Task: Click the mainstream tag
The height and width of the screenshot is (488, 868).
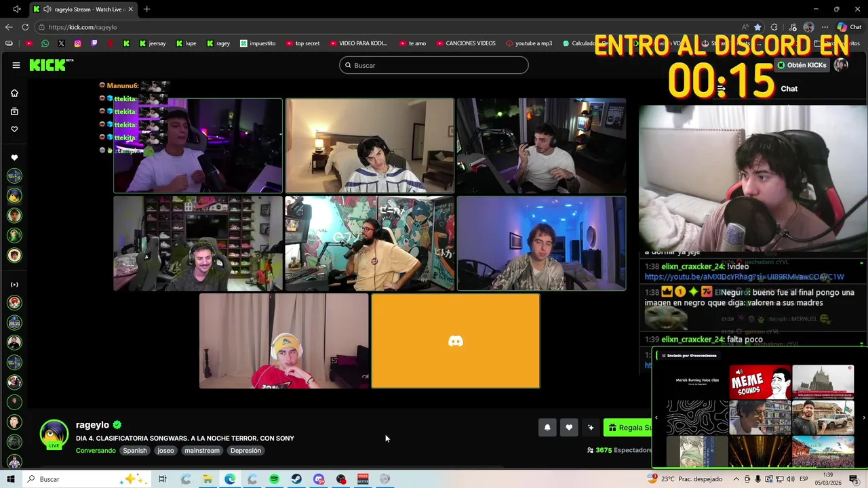Action: [202, 451]
